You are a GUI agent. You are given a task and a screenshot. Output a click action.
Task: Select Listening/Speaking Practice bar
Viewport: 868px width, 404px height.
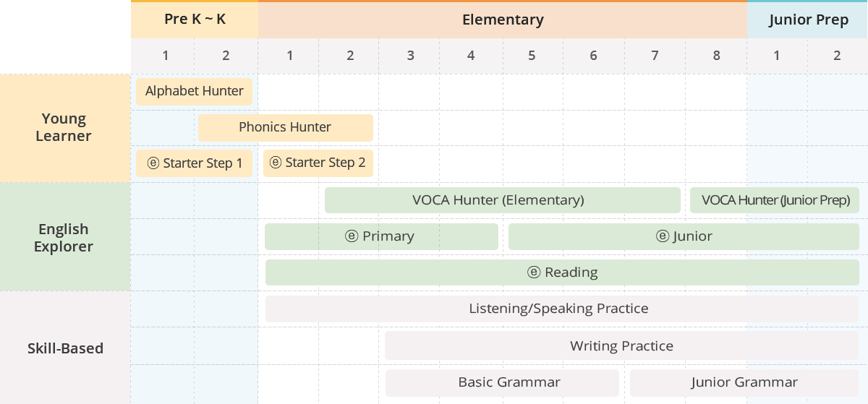coord(562,309)
